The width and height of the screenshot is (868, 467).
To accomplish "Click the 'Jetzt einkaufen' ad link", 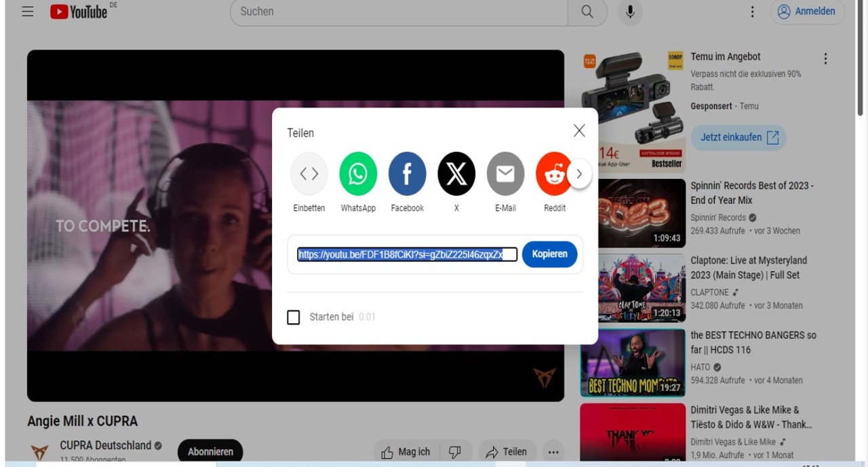I will tap(738, 138).
